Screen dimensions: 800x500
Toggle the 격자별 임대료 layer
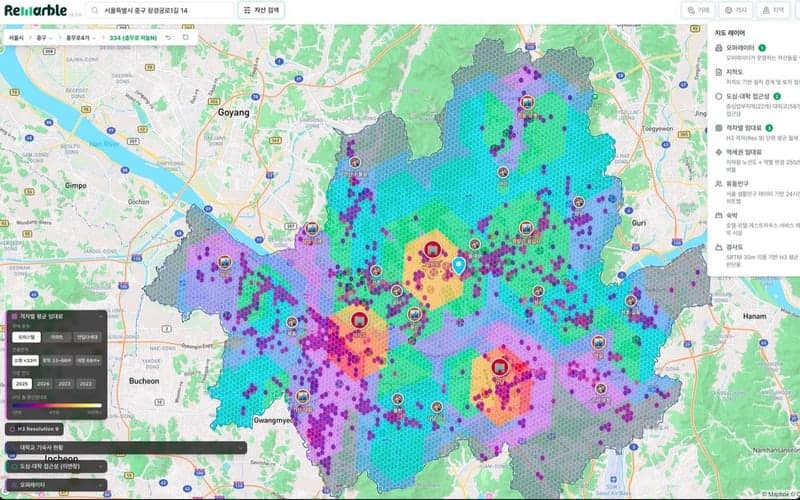[757, 132]
